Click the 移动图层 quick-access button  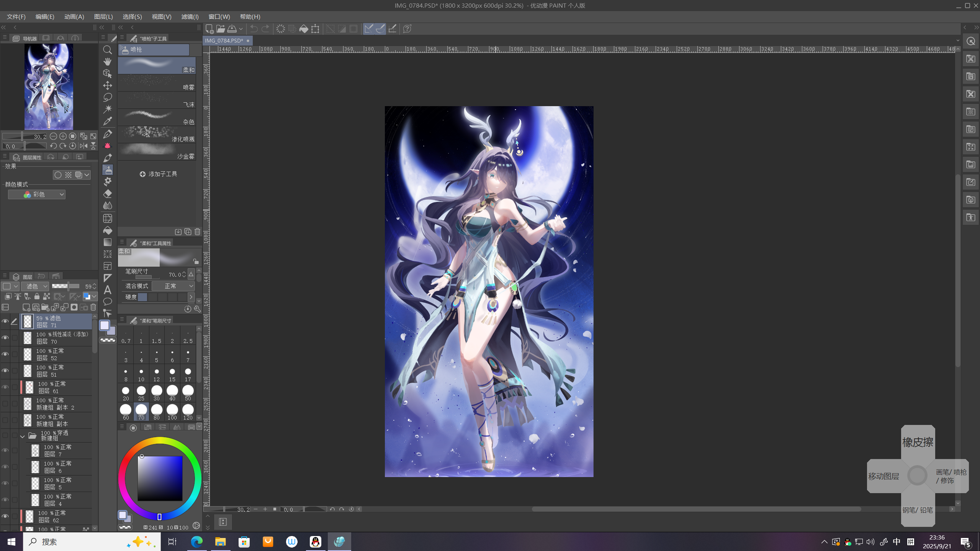click(883, 476)
